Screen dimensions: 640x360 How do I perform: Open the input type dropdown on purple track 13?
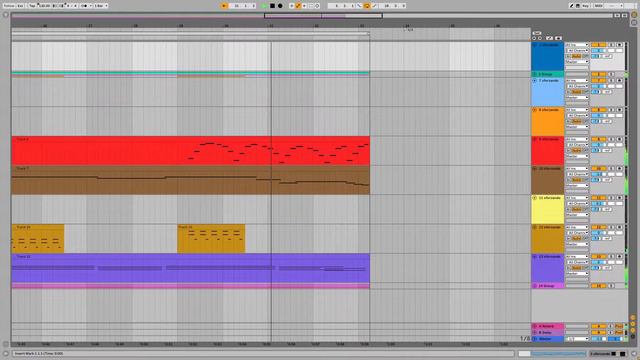(x=577, y=257)
